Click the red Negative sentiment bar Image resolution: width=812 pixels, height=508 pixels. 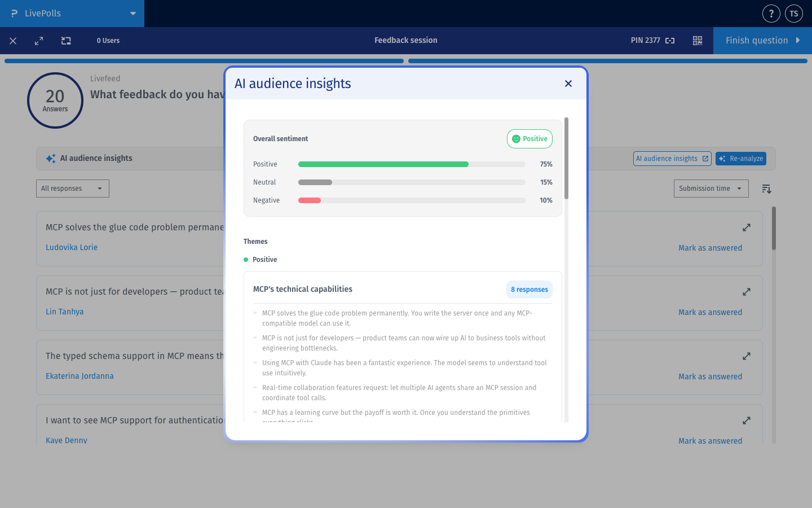click(310, 200)
